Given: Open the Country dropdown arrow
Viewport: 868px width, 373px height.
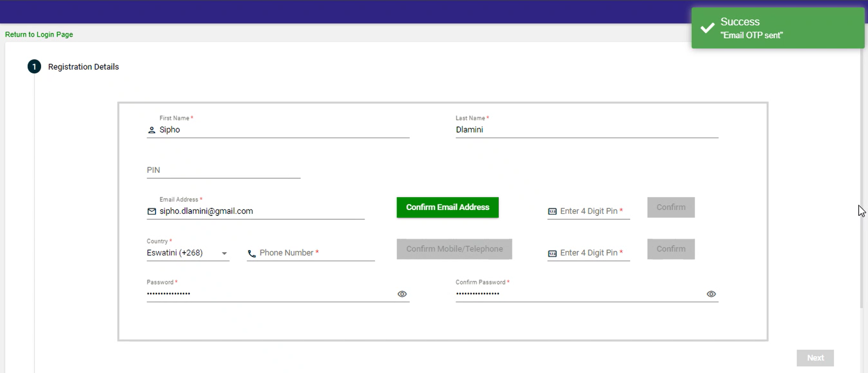Looking at the screenshot, I should coord(224,254).
